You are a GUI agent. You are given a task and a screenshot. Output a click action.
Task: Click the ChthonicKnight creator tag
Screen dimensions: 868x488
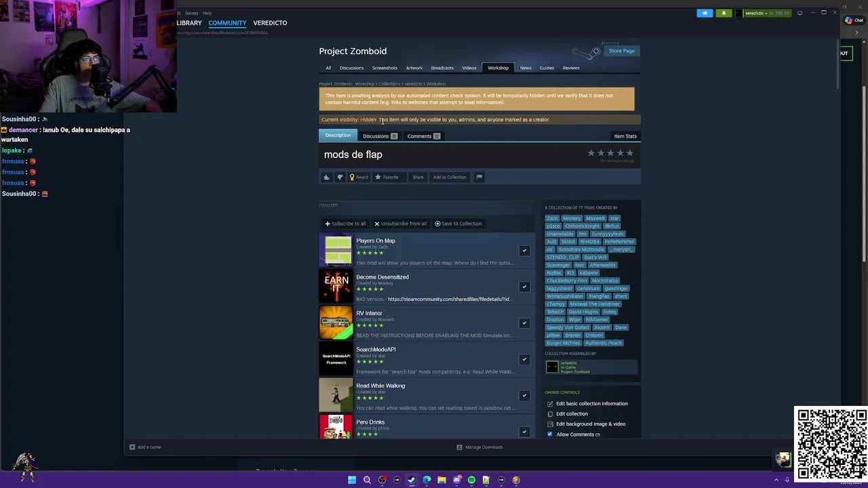[583, 226]
